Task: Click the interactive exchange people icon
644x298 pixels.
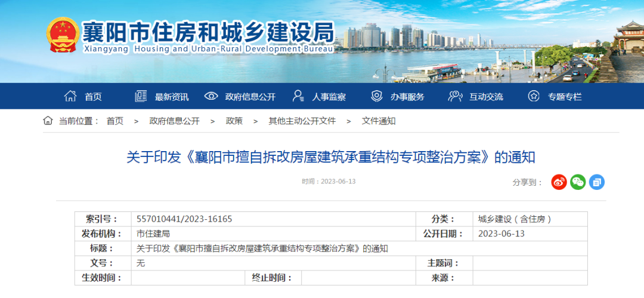Action: click(455, 96)
